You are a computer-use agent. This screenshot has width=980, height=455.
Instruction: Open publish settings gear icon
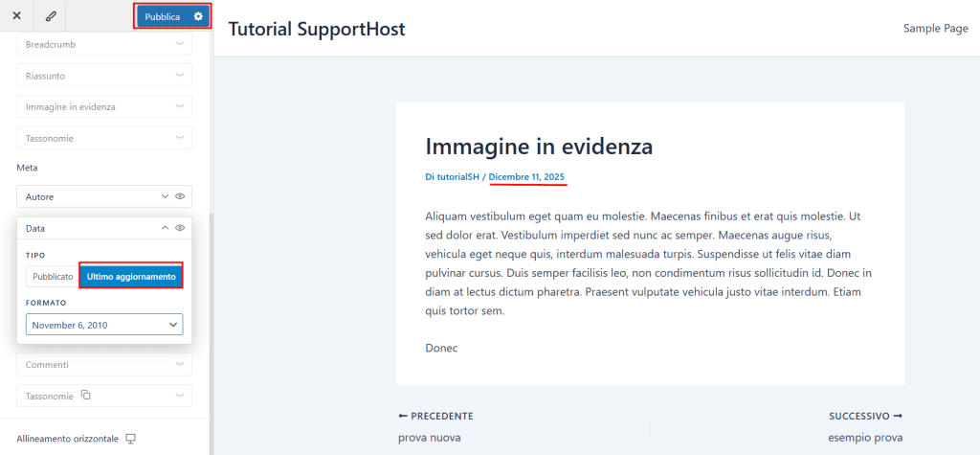click(x=198, y=16)
